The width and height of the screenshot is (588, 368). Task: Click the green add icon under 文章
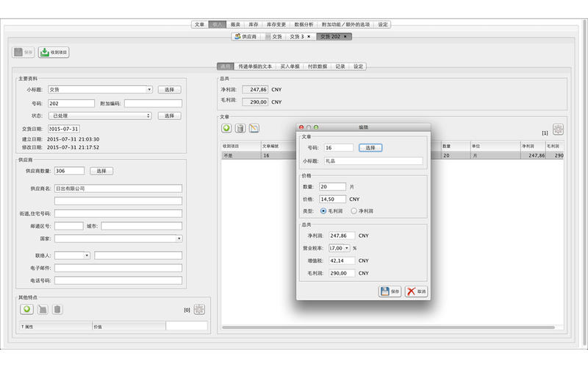pos(228,128)
